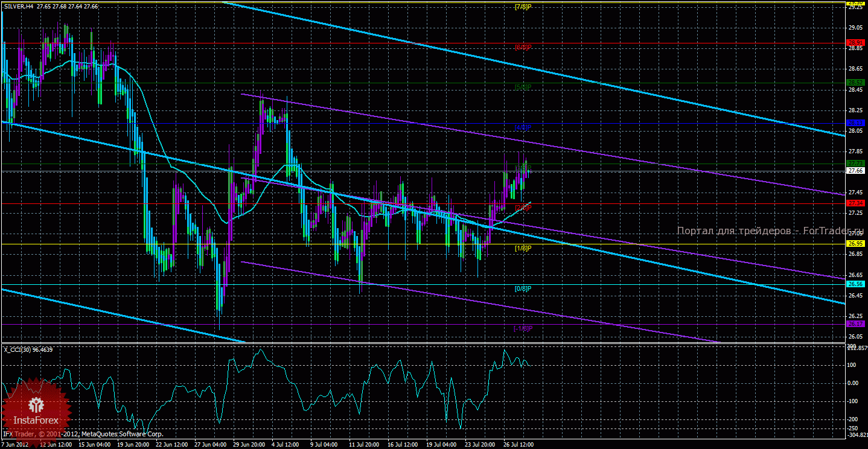This screenshot has width=868, height=449.
Task: Click the 26.25 price axis value
Action: coord(856,316)
